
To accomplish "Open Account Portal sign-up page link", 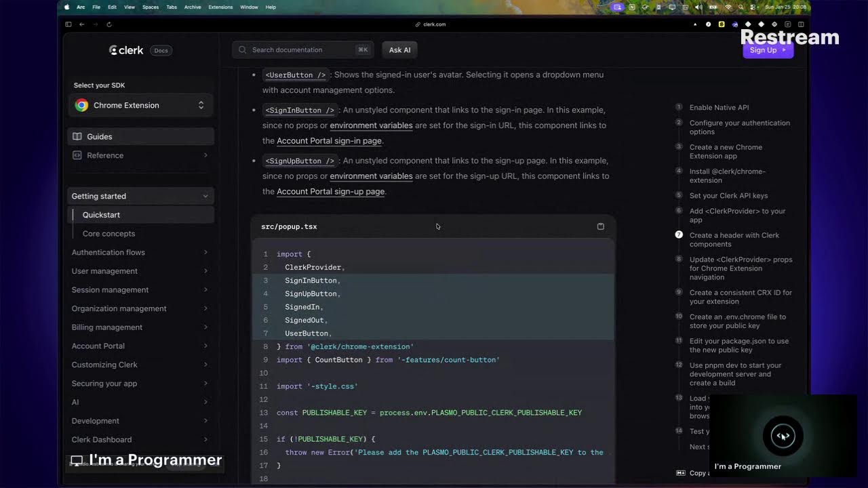I will [x=330, y=192].
